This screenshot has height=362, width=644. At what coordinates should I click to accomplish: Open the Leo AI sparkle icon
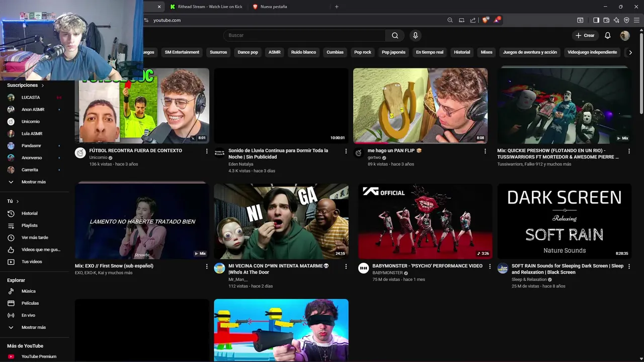(x=616, y=20)
